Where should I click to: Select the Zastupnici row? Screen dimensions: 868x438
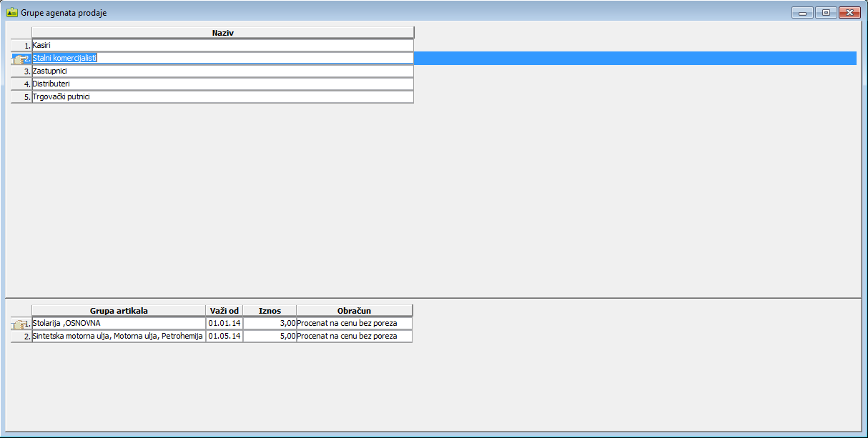[x=222, y=71]
